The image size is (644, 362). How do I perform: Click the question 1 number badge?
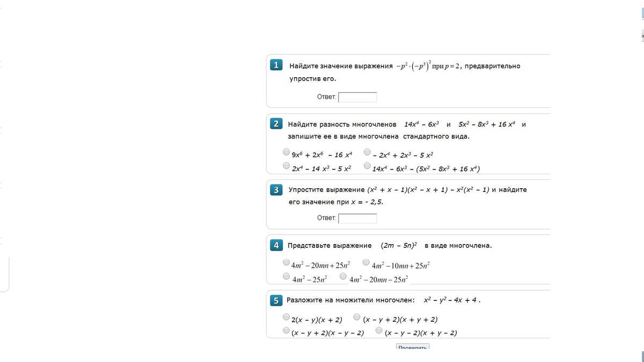[276, 65]
